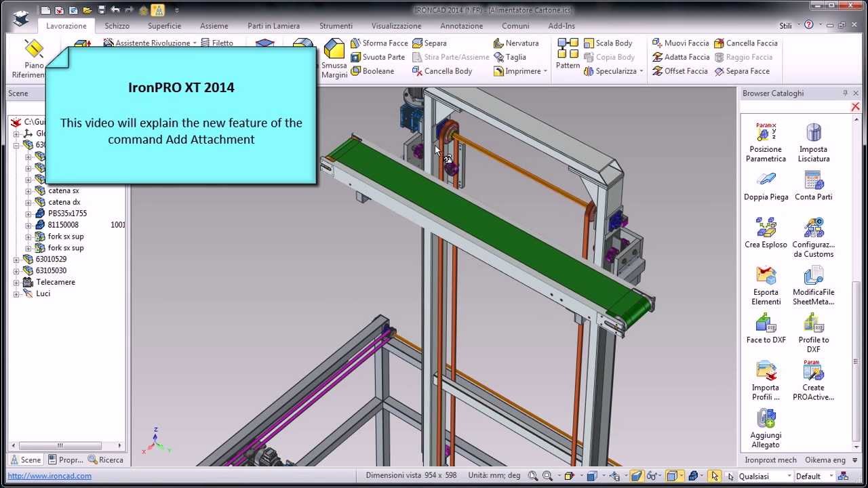Select the catena dx tree item
868x488 pixels.
[64, 202]
